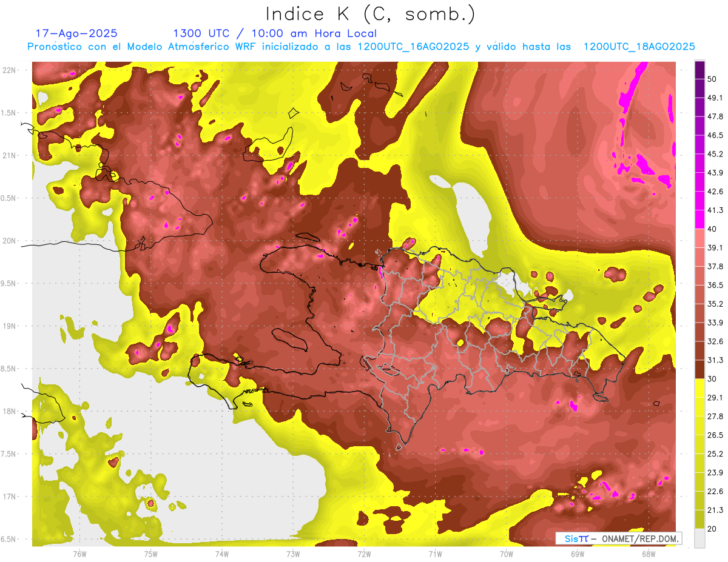
Task: Click the '39.1' legend value
Action: pos(715,248)
